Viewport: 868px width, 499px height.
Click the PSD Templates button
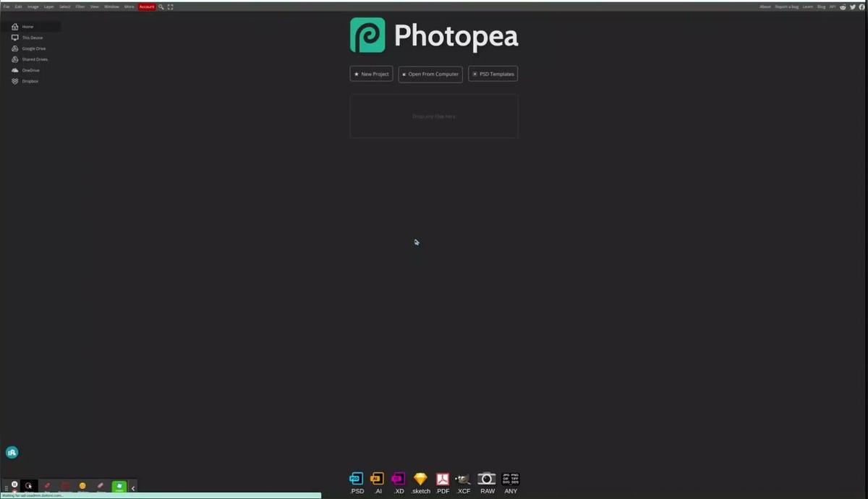(493, 74)
